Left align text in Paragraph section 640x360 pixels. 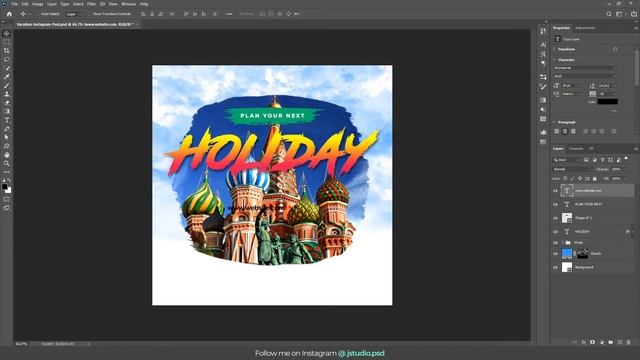point(557,131)
